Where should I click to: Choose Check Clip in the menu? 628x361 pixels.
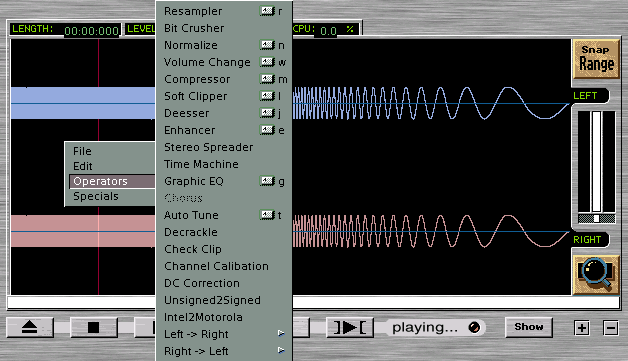(x=224, y=249)
